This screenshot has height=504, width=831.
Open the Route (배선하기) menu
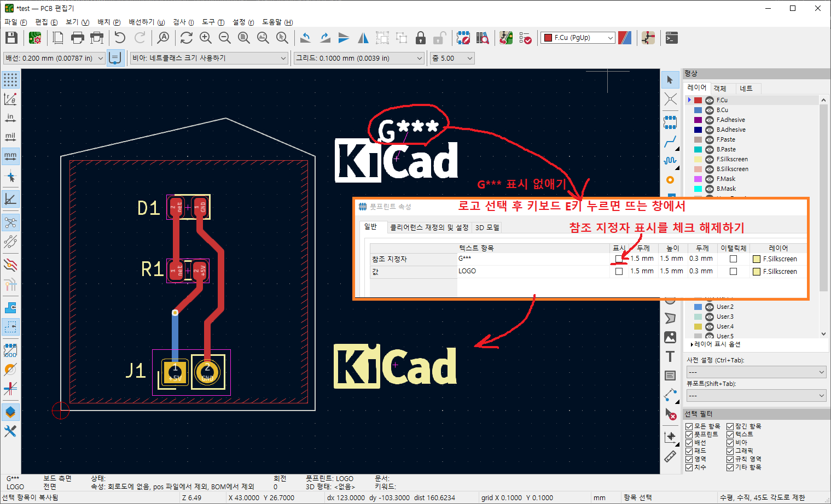click(147, 22)
